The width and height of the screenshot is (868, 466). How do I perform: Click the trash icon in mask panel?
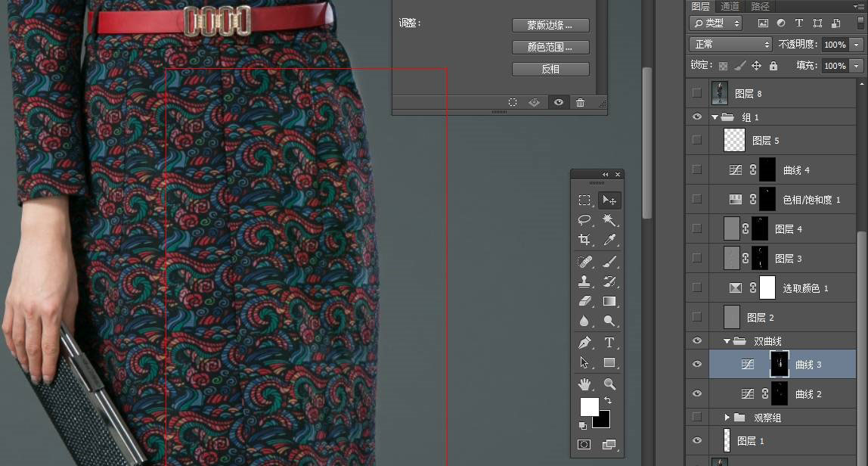(x=580, y=103)
